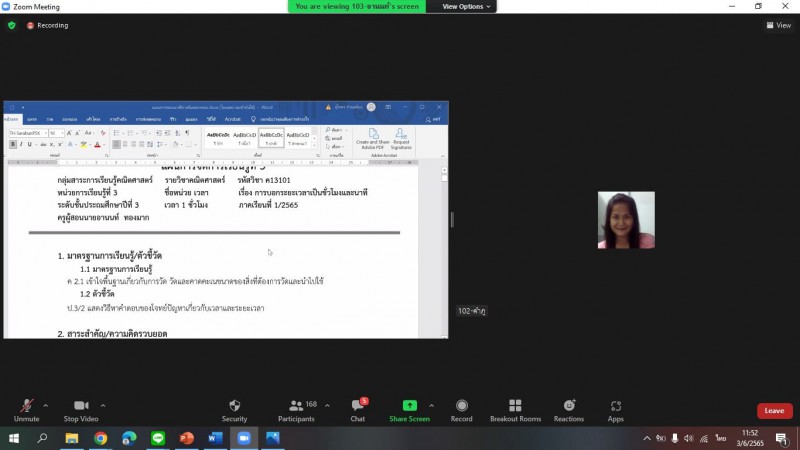Open the Apps panel
Viewport: 800px width, 450px height.
coord(616,408)
